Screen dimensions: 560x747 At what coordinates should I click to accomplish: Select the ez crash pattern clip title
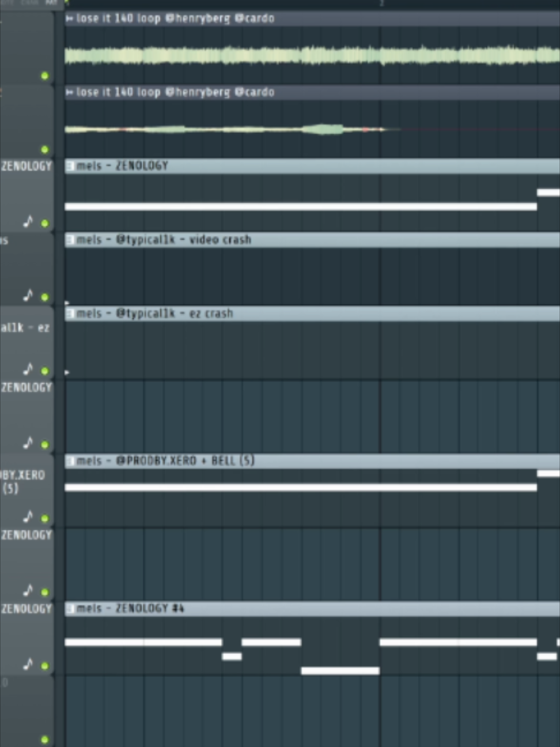pos(155,314)
